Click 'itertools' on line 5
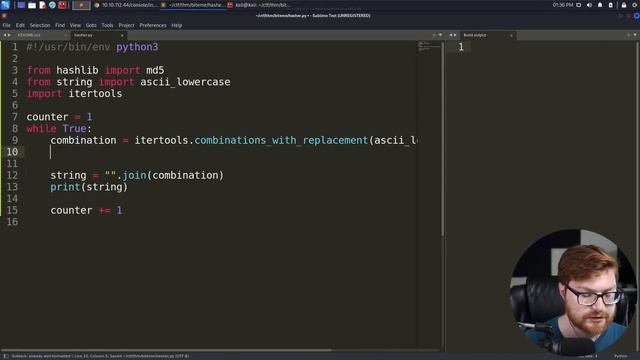The width and height of the screenshot is (640, 360). (x=95, y=94)
